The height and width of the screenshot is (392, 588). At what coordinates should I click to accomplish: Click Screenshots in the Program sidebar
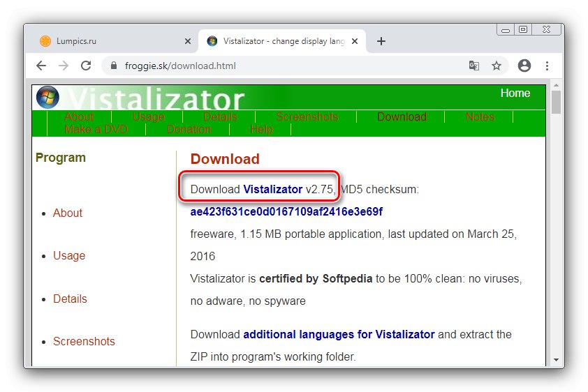[x=84, y=341]
